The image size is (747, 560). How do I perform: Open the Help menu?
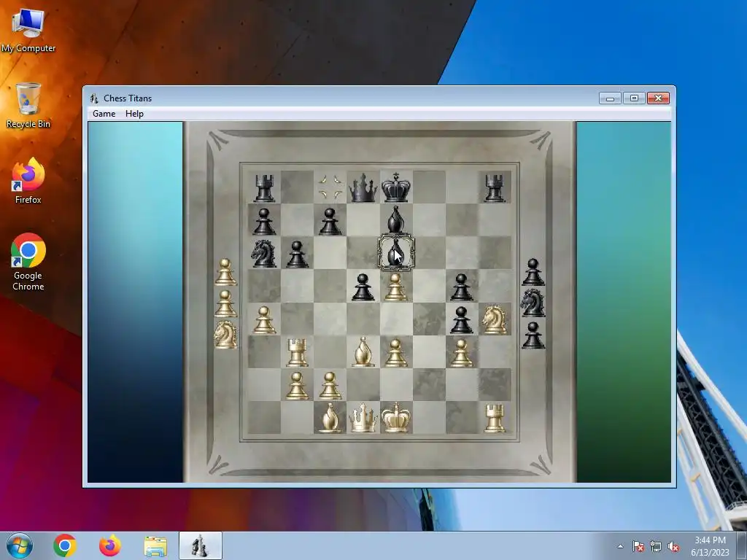pos(134,114)
